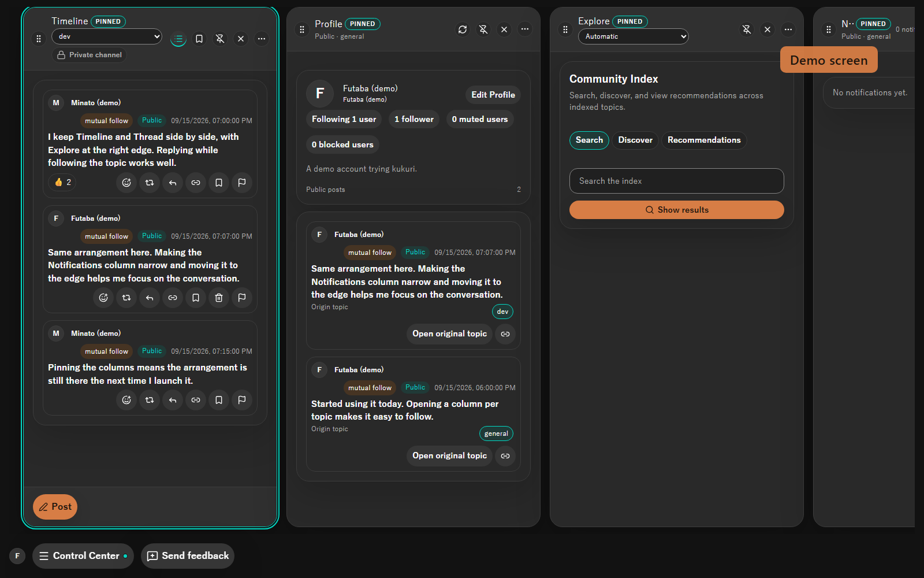Unpin the Timeline column
The height and width of the screenshot is (578, 924).
point(220,39)
